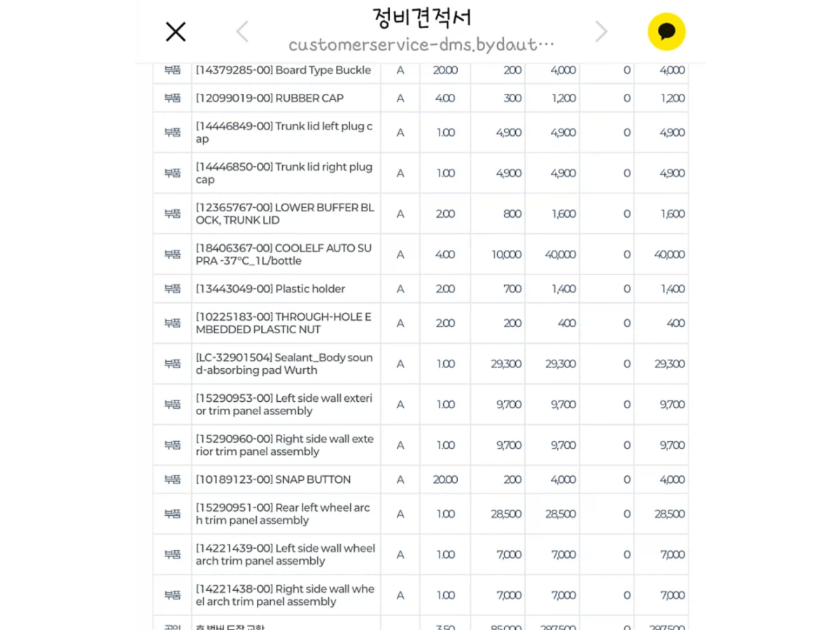
Task: Select the SNAP BUTTON part row
Action: (x=421, y=479)
